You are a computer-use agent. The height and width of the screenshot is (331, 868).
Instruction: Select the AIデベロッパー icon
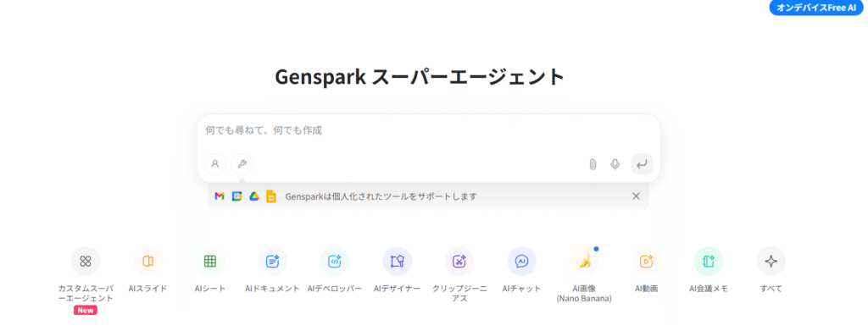pos(335,261)
